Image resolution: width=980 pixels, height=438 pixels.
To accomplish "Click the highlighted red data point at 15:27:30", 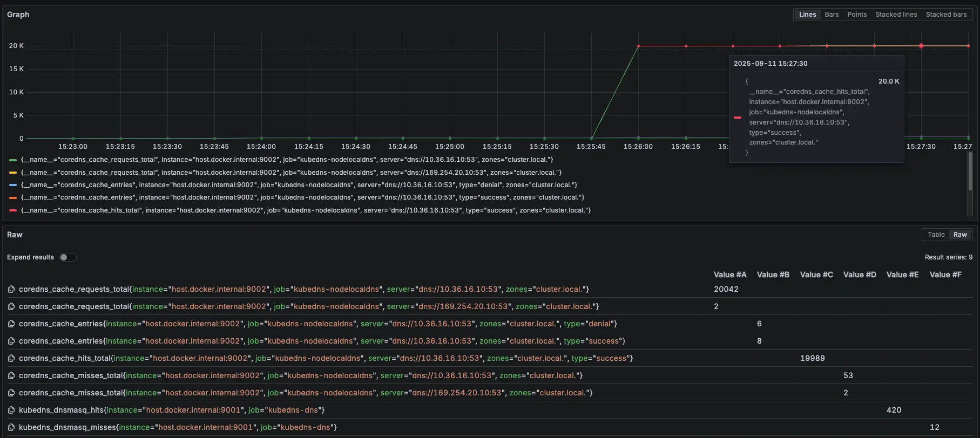I will coord(921,46).
